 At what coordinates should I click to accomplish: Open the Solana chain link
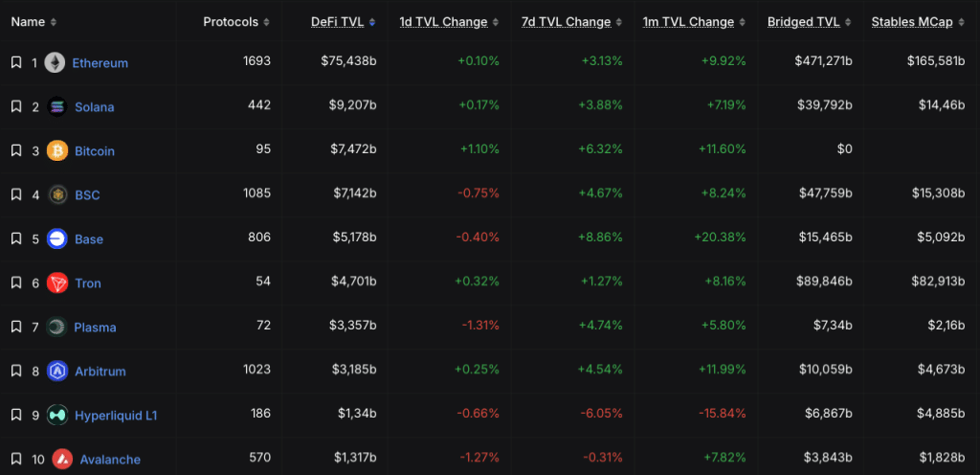pos(94,106)
